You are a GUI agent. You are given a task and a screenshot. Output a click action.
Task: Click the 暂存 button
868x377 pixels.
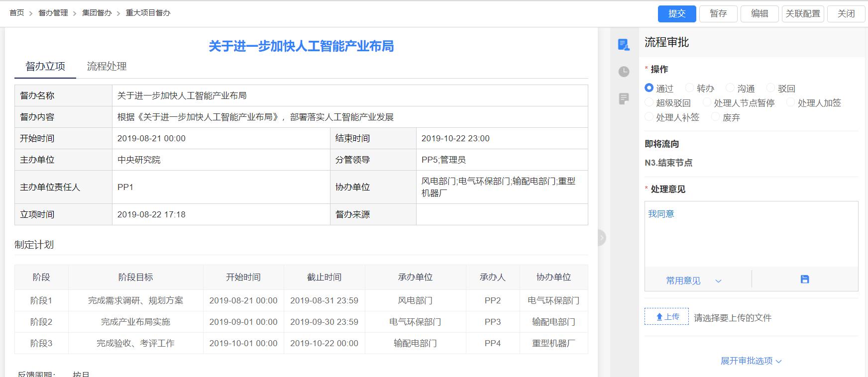pos(718,13)
